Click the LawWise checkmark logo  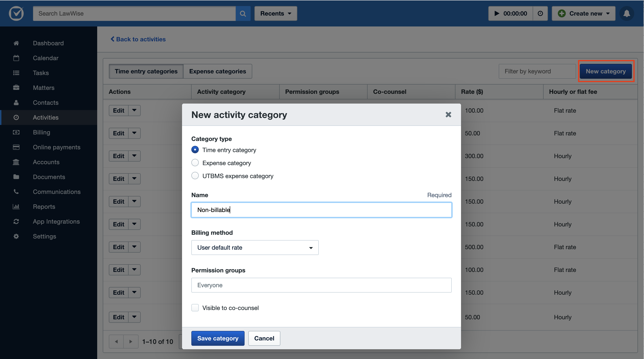point(16,13)
